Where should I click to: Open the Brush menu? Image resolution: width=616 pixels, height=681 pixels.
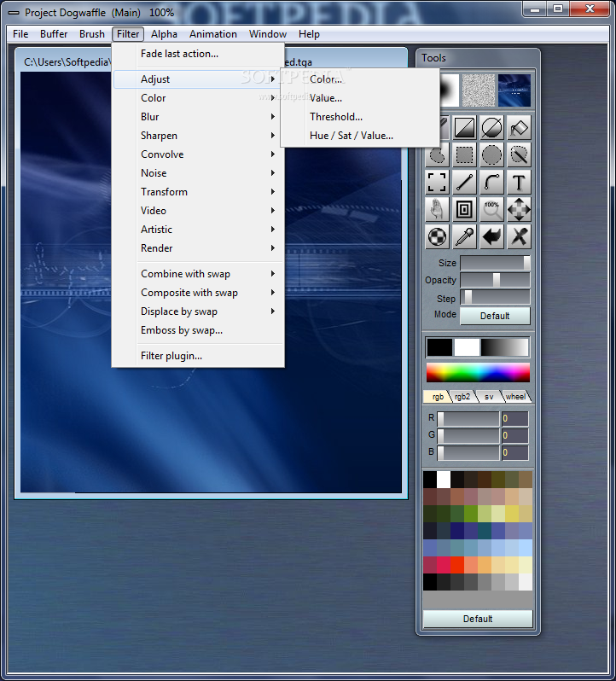click(91, 34)
